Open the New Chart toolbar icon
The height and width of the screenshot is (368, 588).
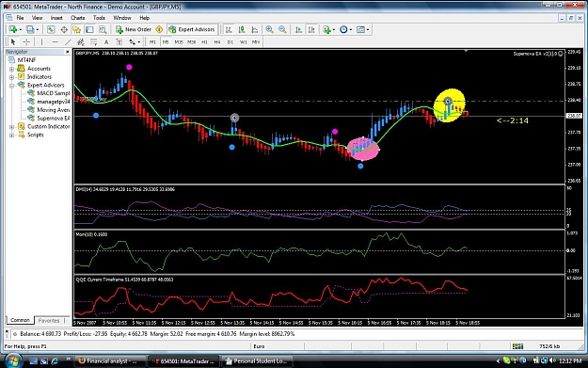(13, 29)
